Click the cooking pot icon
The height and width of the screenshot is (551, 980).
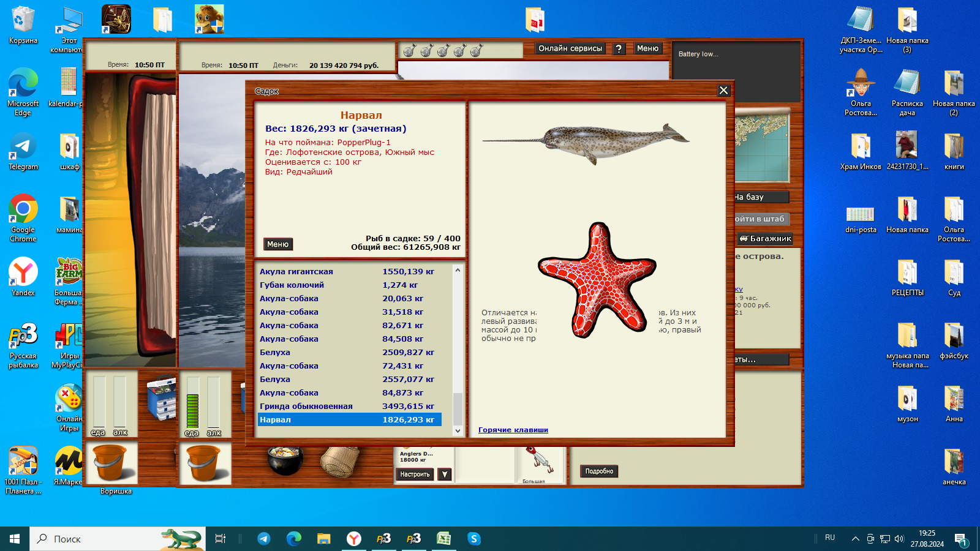(x=285, y=460)
